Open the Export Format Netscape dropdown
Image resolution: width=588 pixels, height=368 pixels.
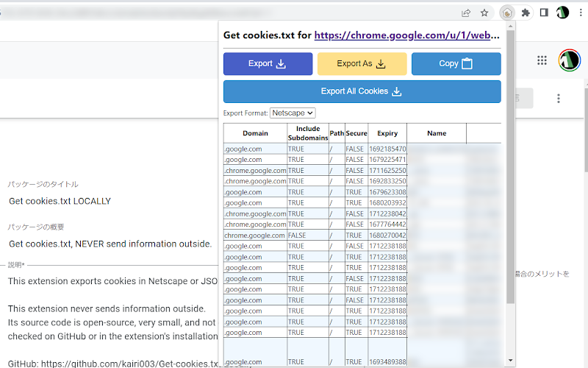[293, 113]
